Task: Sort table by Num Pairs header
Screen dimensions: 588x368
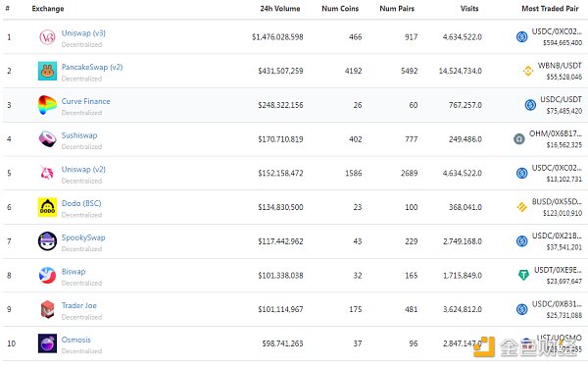Action: click(397, 9)
